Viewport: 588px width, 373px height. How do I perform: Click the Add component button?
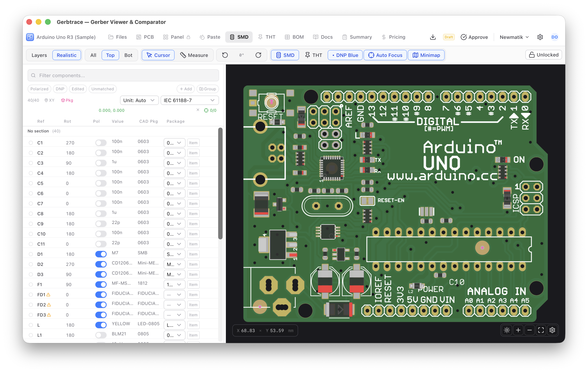[x=186, y=89]
